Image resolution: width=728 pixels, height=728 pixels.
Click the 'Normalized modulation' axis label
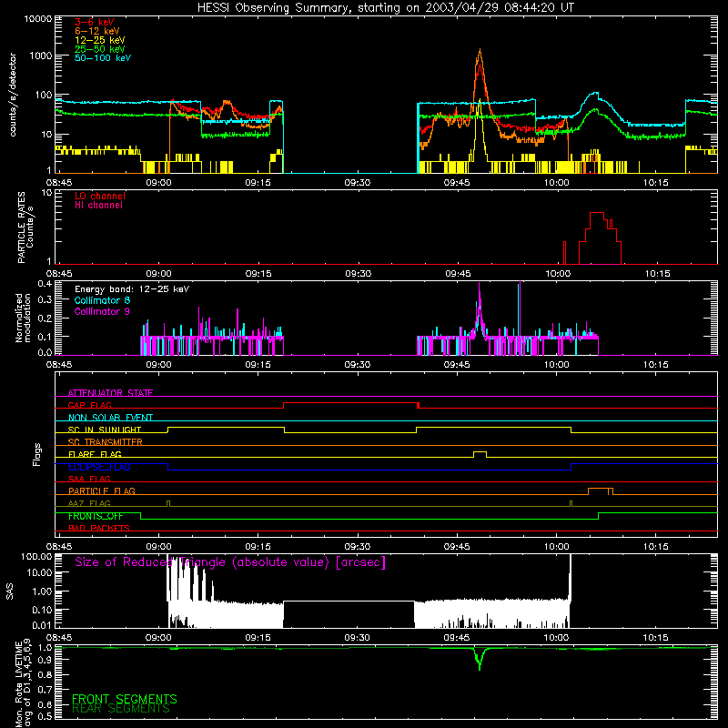pyautogui.click(x=23, y=318)
